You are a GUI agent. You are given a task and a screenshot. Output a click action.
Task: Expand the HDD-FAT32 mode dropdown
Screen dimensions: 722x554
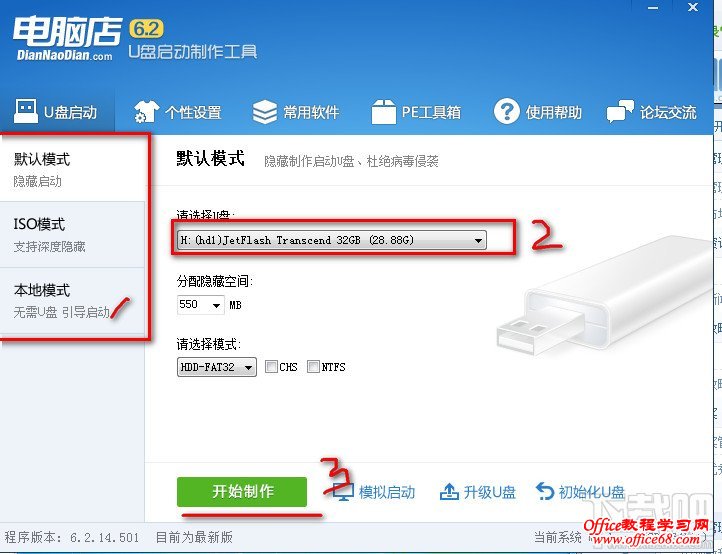(x=216, y=367)
